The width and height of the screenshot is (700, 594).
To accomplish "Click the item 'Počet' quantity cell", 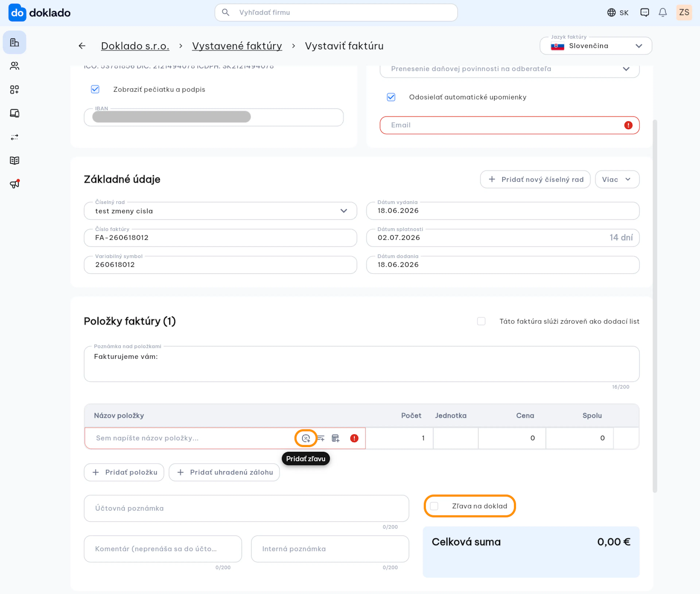I will [399, 438].
